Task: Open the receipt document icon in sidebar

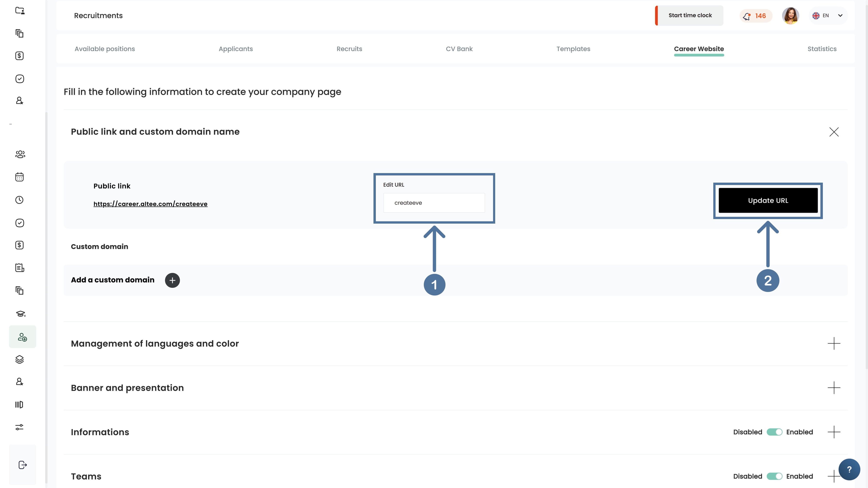Action: pyautogui.click(x=20, y=268)
